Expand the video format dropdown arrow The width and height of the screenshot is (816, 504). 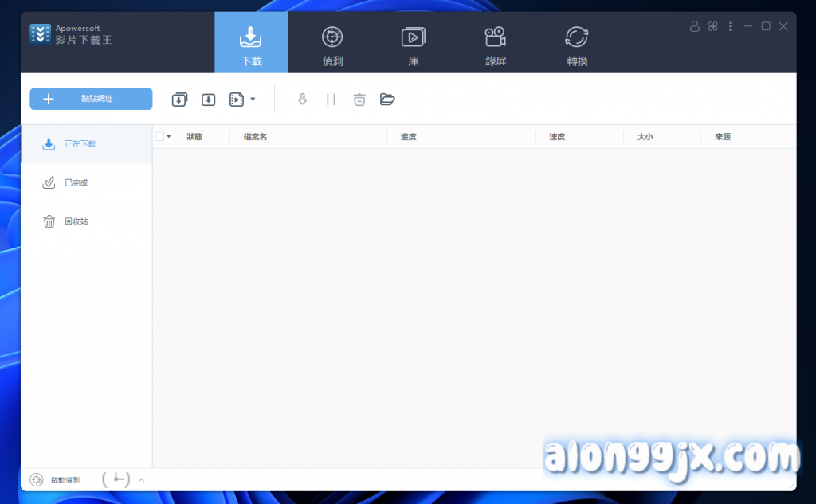[x=253, y=100]
